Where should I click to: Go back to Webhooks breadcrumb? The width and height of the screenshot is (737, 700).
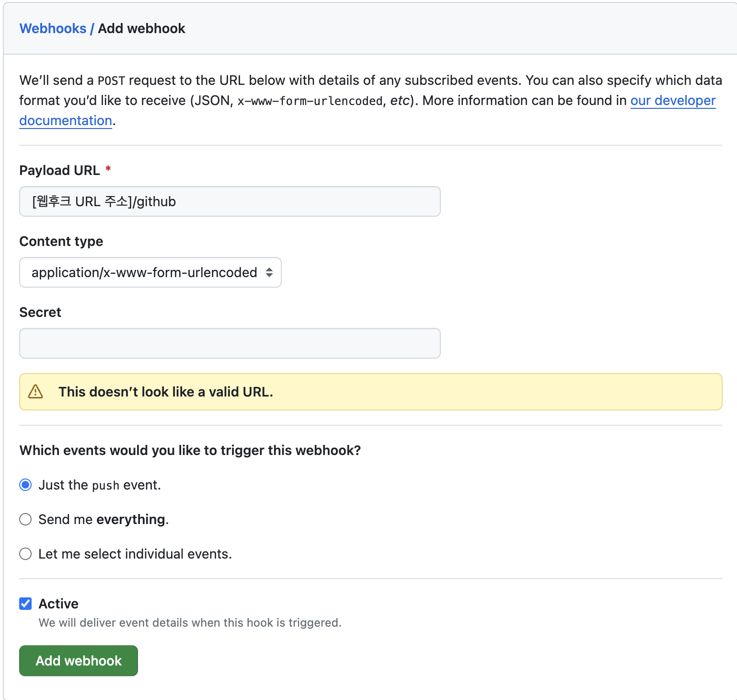coord(53,28)
